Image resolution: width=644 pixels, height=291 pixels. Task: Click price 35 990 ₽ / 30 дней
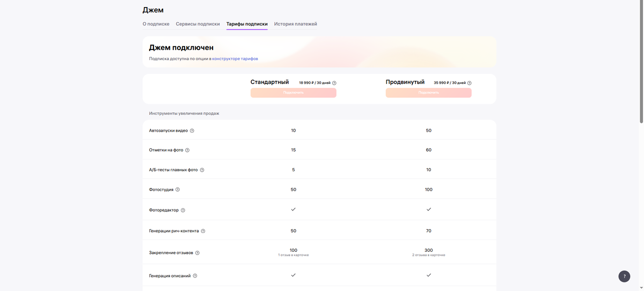tap(450, 83)
